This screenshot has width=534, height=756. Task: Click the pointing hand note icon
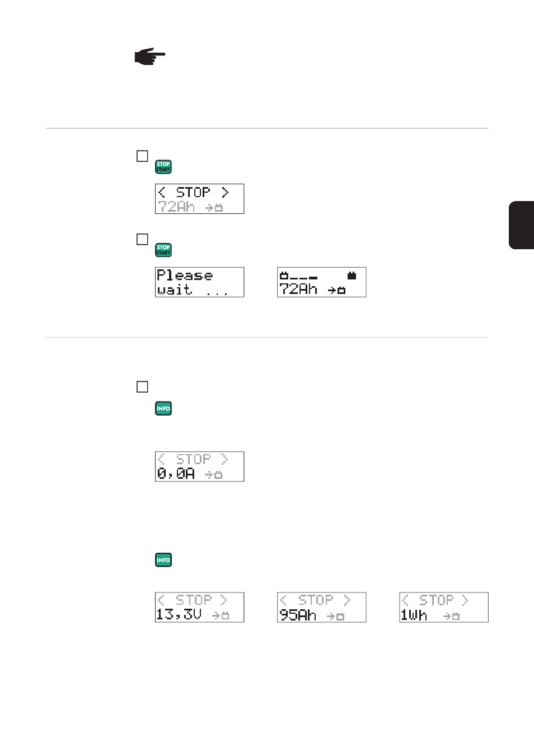[x=149, y=57]
